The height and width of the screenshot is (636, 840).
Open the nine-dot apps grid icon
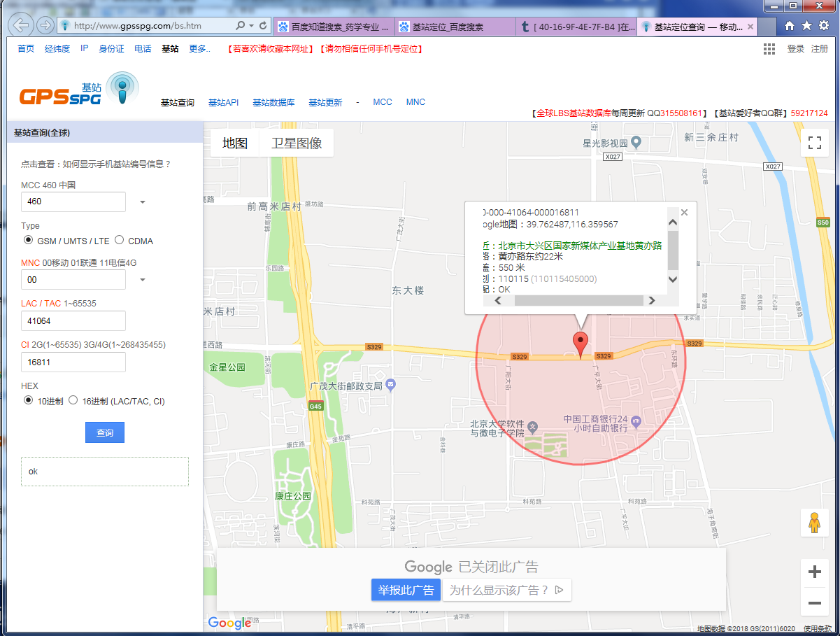(769, 48)
